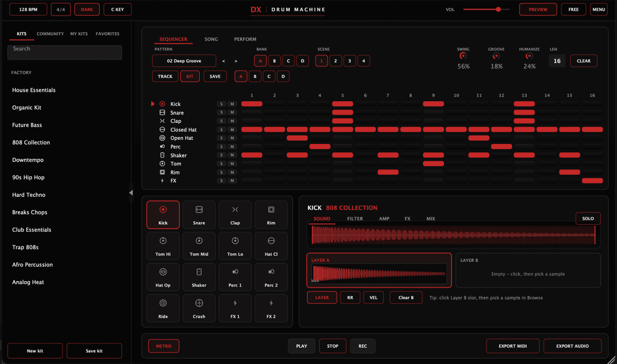Go to the next pattern arrow
Image resolution: width=617 pixels, height=364 pixels.
[x=236, y=61]
